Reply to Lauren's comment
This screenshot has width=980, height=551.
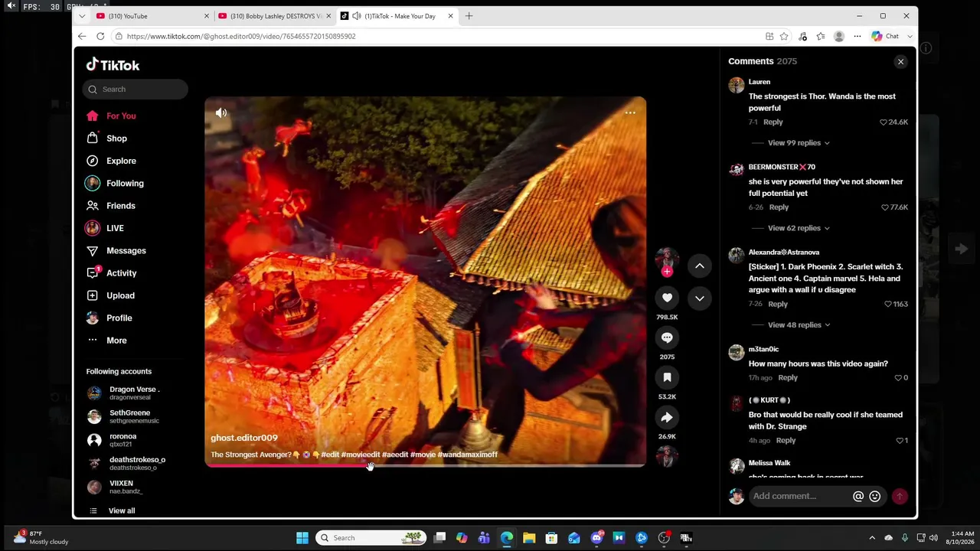click(x=773, y=122)
